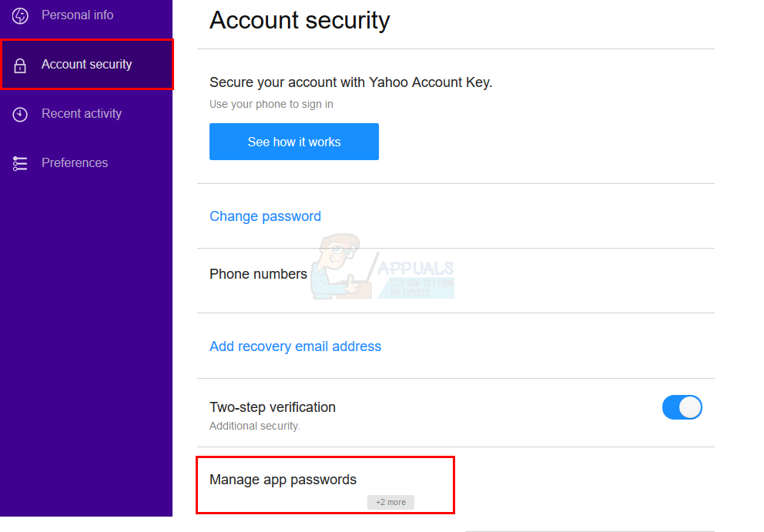Open the Personal info section label
The image size is (764, 532).
click(x=77, y=15)
